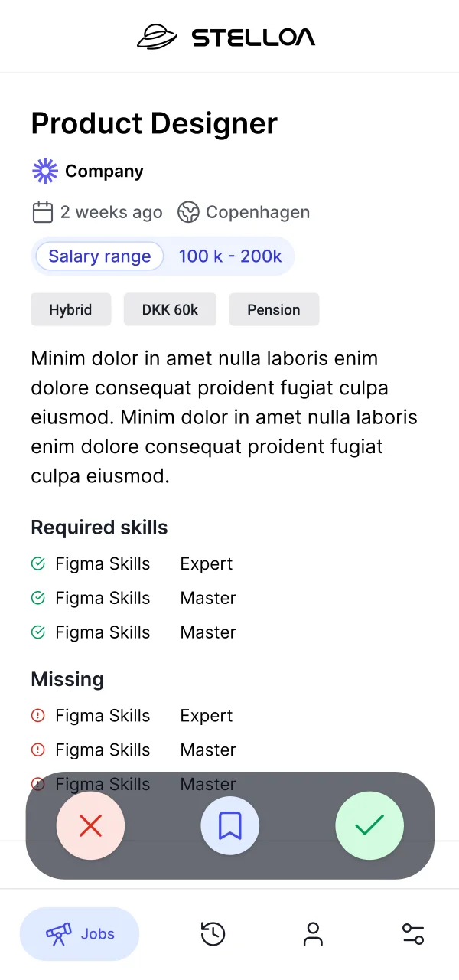Open the Salary range pill selector
The image size is (459, 980).
[x=99, y=256]
